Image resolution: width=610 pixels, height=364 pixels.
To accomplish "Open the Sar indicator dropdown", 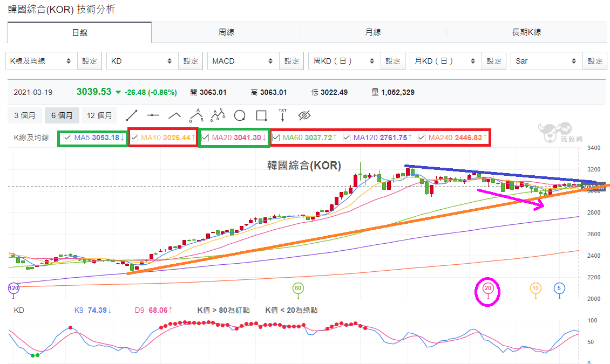I will coord(547,61).
